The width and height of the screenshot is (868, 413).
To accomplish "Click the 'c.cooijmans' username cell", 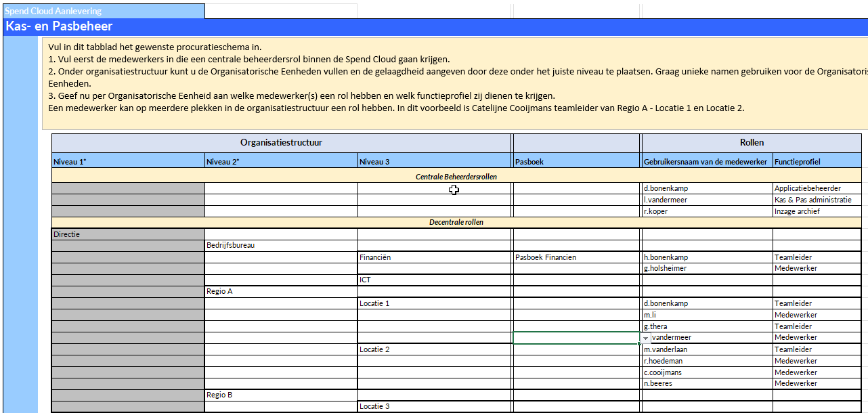I will tap(707, 372).
